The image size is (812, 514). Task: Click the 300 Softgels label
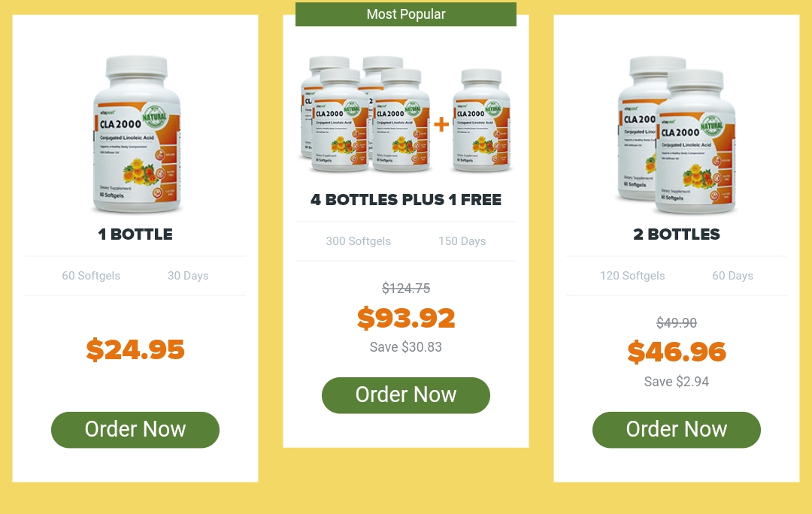(x=359, y=241)
